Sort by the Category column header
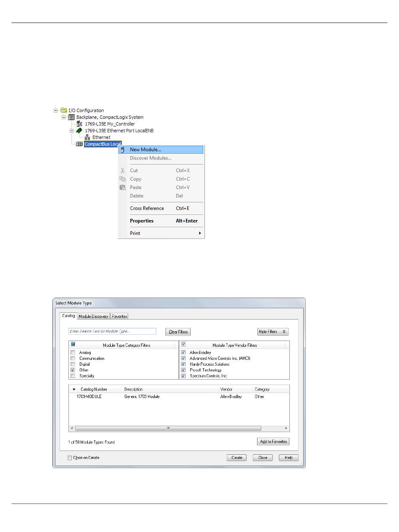Image resolution: width=399 pixels, height=532 pixels. click(271, 390)
